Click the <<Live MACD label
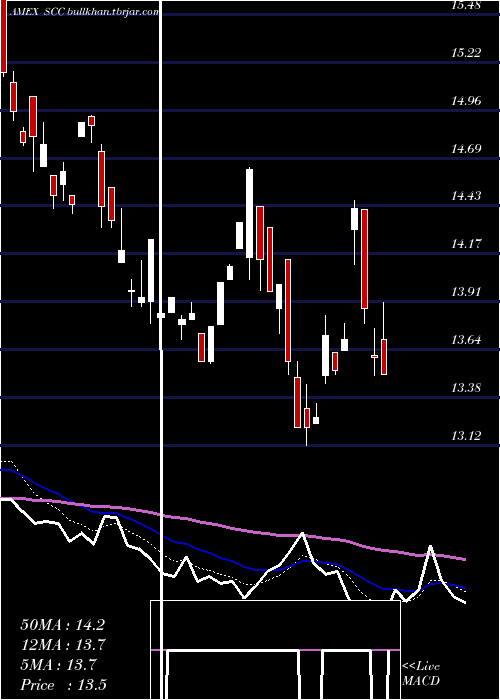 (421, 674)
